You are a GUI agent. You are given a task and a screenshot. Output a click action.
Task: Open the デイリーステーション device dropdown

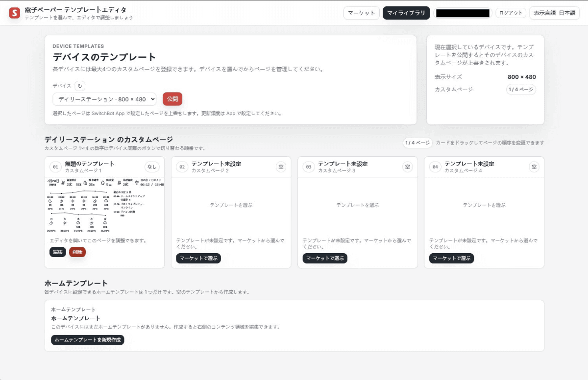point(104,99)
